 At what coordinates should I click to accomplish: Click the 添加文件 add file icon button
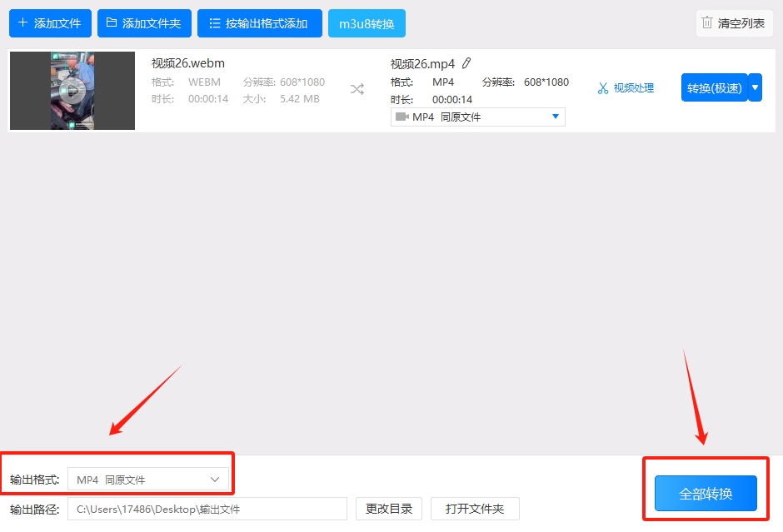22,23
